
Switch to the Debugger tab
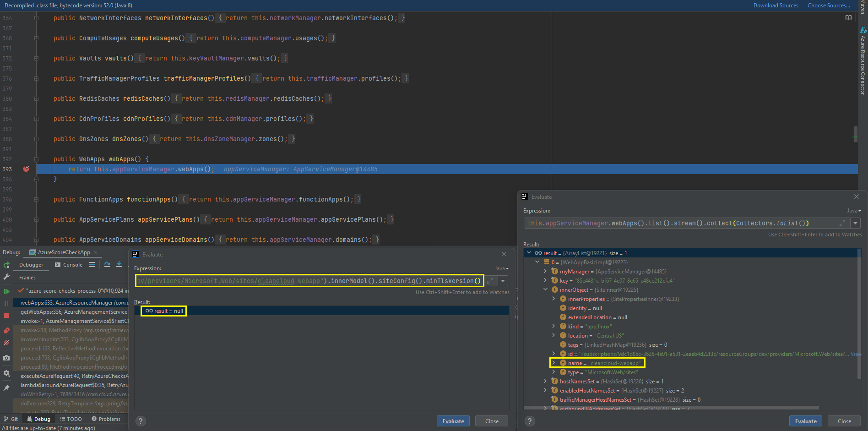click(x=31, y=265)
